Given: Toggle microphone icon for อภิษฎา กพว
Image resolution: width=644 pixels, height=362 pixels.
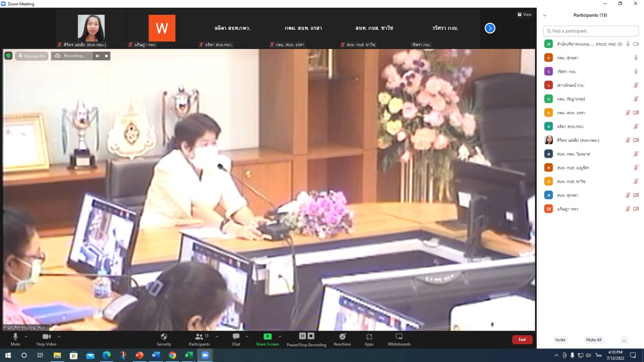Looking at the screenshot, I should point(628,209).
